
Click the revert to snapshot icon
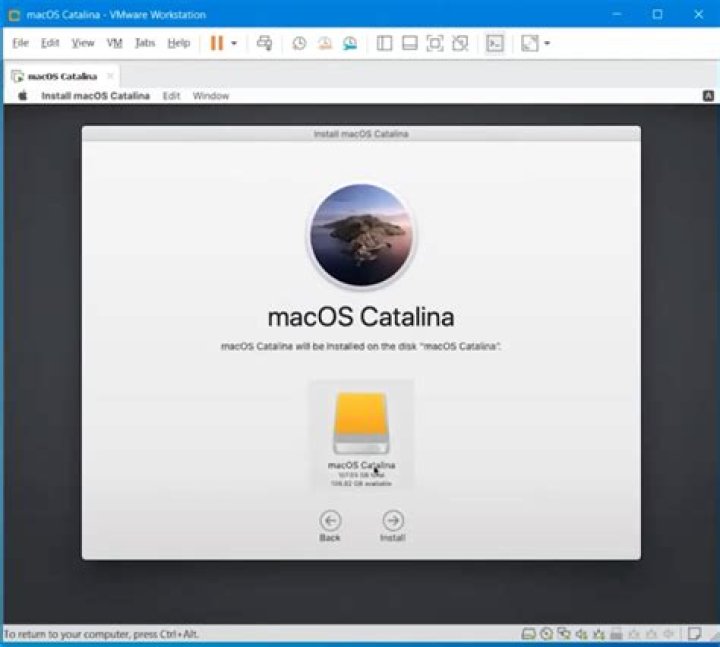(324, 43)
